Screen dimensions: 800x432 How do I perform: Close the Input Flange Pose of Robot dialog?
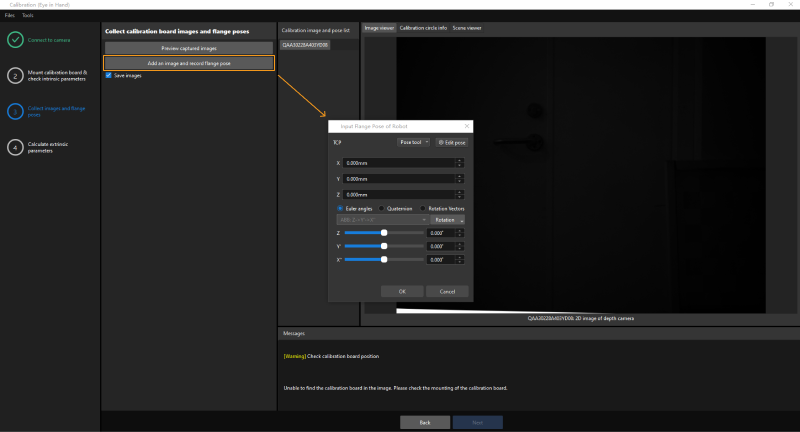point(467,127)
